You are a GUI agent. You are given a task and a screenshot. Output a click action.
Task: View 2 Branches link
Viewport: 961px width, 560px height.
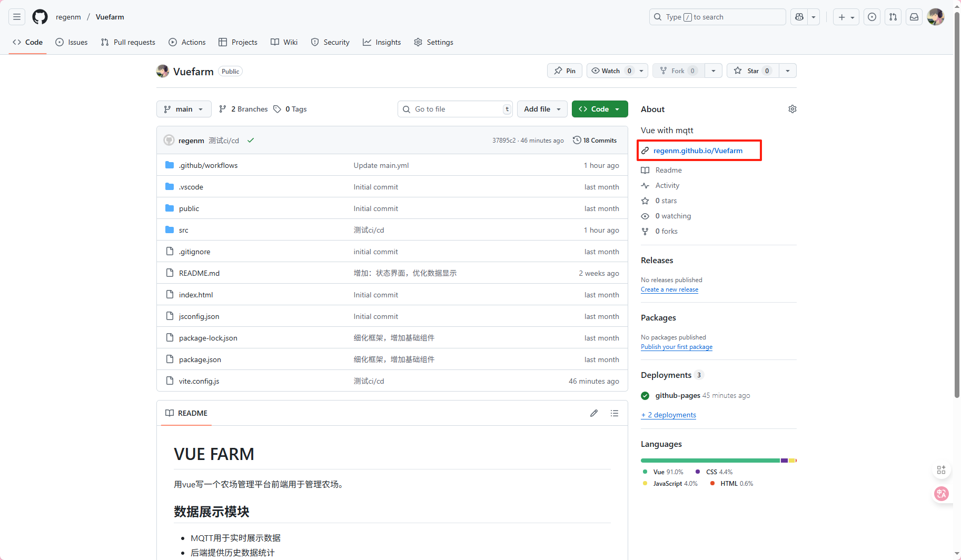pos(243,109)
